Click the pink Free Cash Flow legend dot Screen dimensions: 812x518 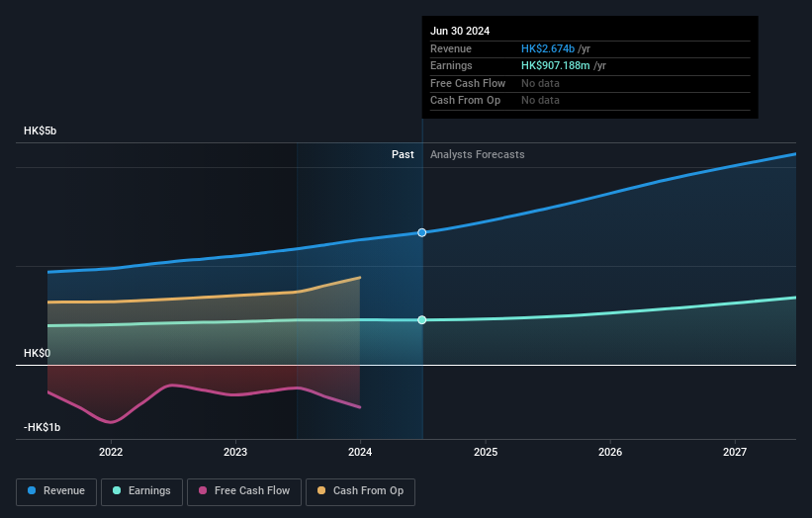[203, 490]
